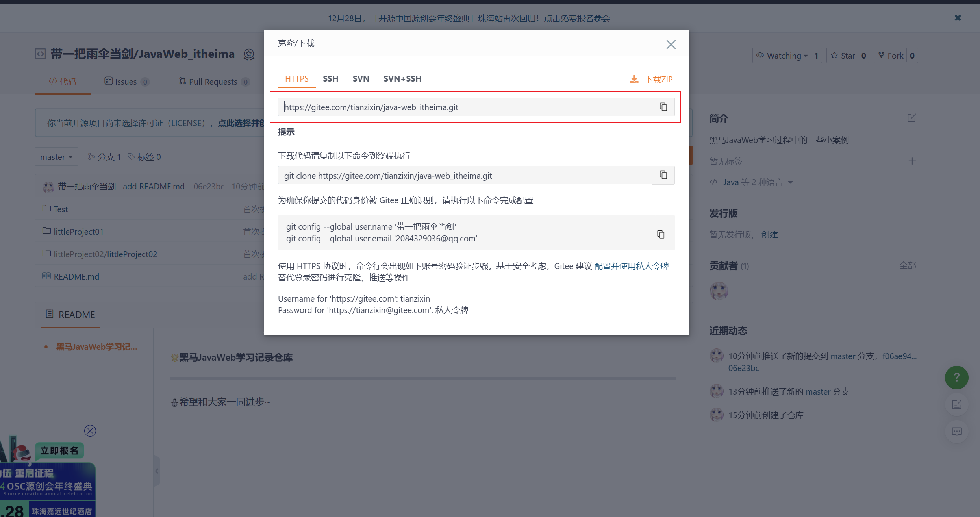980x517 pixels.
Task: Copy the HTTPS repository URL
Action: [x=663, y=107]
